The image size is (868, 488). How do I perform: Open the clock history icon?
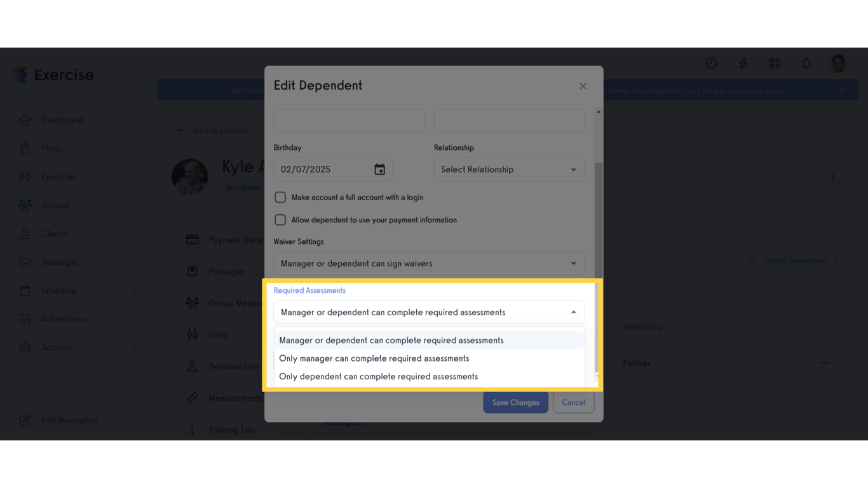tap(711, 64)
